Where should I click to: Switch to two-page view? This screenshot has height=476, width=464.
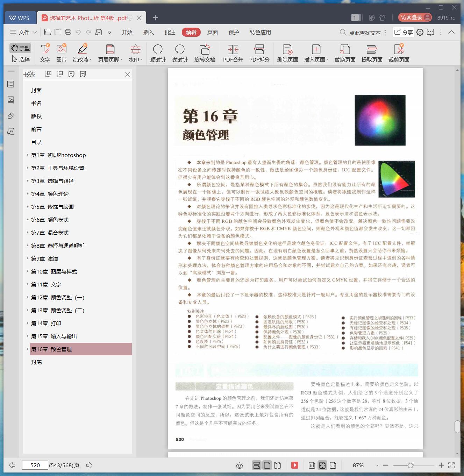[278, 465]
